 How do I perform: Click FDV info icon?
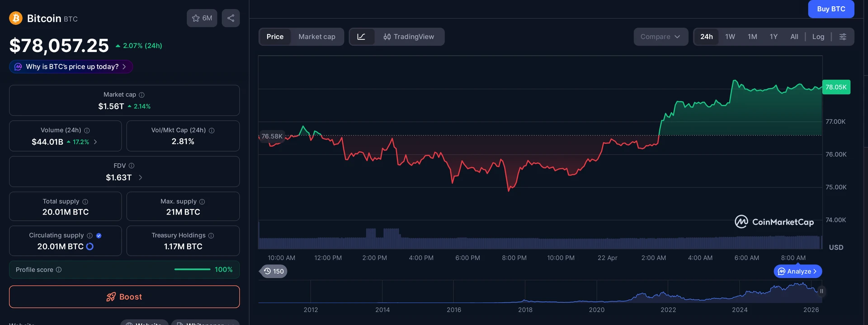pos(132,166)
